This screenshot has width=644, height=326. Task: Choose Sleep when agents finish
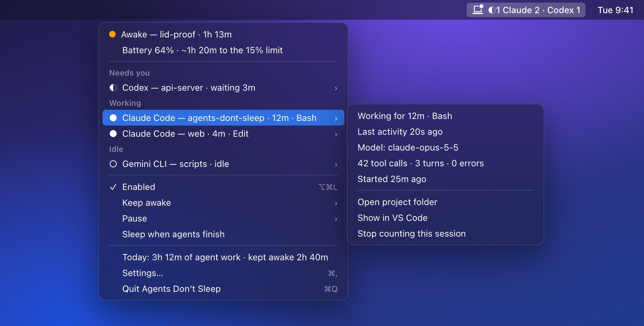(223, 234)
